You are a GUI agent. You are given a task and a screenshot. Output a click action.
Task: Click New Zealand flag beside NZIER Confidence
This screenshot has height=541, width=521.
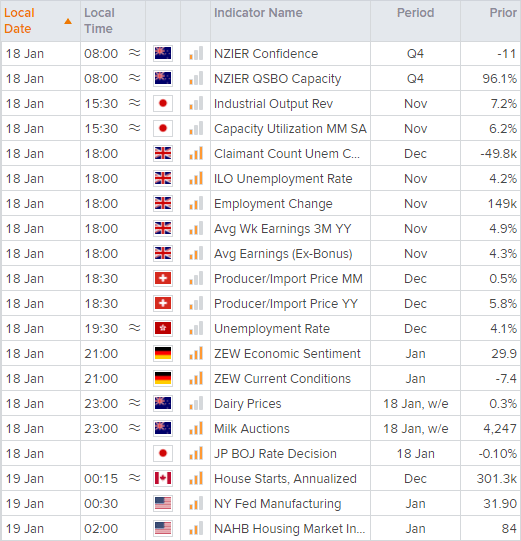click(x=163, y=53)
